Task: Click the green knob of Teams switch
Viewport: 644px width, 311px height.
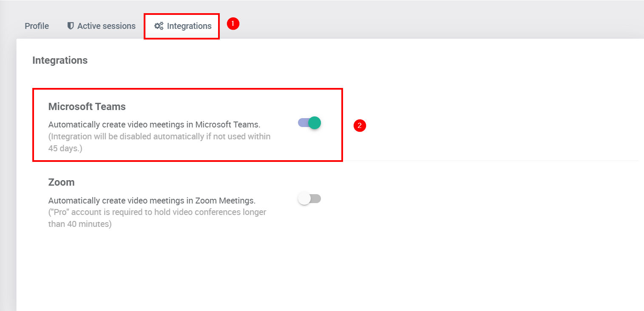Action: click(315, 123)
